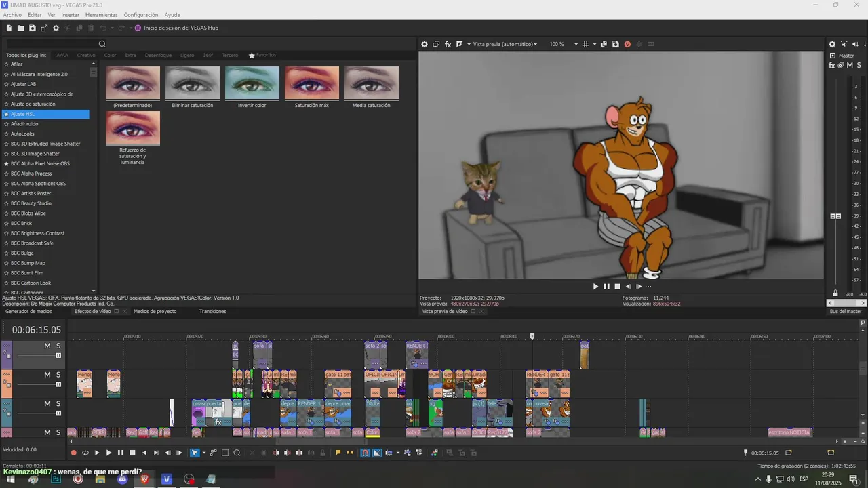Save the project with the disk icon
Screen dimensions: 868x488
click(33, 28)
